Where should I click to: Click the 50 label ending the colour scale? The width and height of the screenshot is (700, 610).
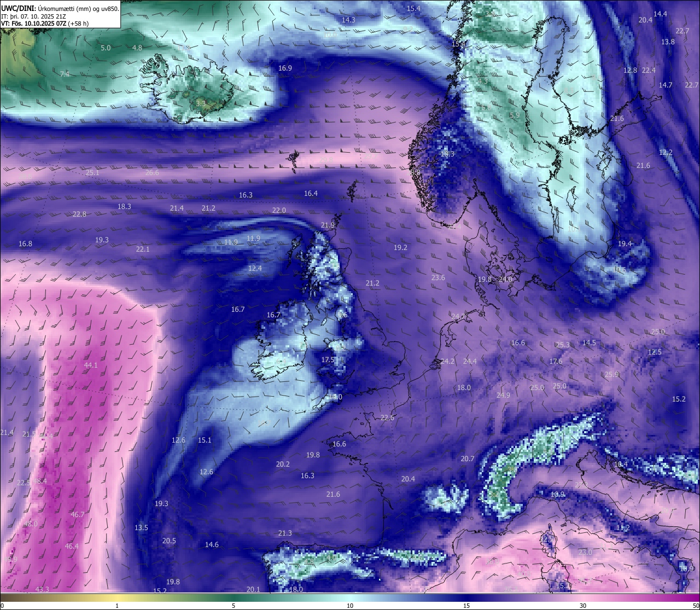pos(696,606)
